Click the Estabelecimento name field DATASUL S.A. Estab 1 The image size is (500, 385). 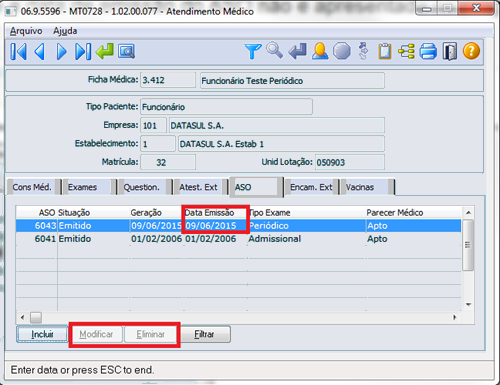coord(281,144)
